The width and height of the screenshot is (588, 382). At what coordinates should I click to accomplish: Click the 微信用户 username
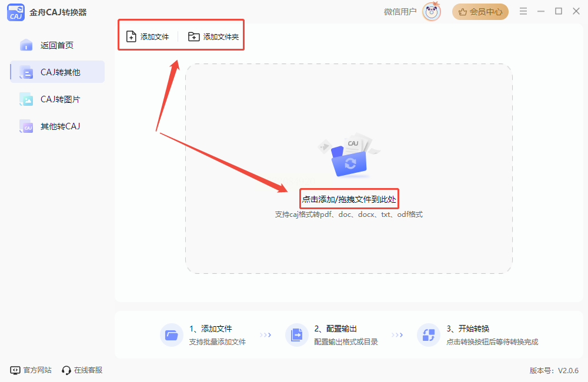coord(400,12)
